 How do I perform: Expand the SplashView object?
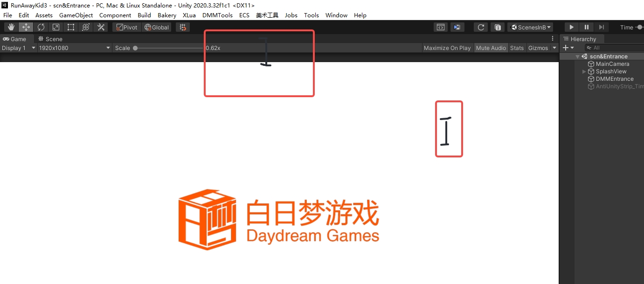pos(584,71)
